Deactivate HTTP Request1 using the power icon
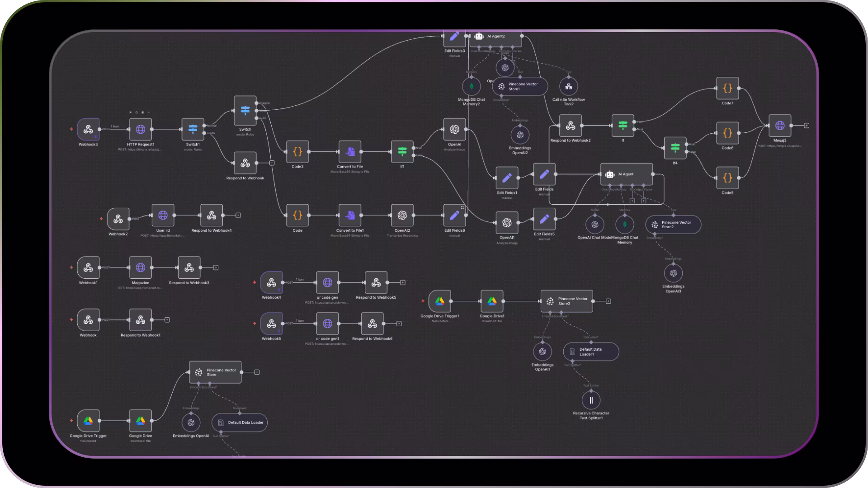The width and height of the screenshot is (868, 488). (x=137, y=112)
